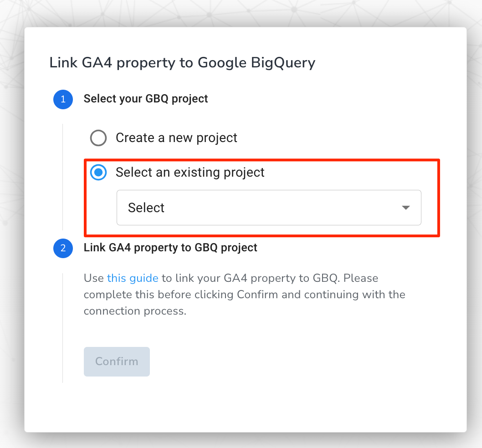Click the 'Create a new project' text label

(177, 137)
